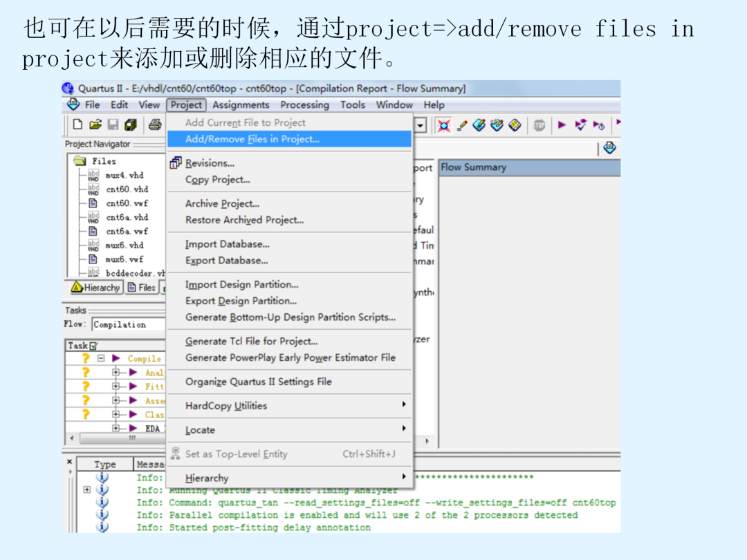
Task: Expand the EDA task node
Action: pyautogui.click(x=116, y=428)
